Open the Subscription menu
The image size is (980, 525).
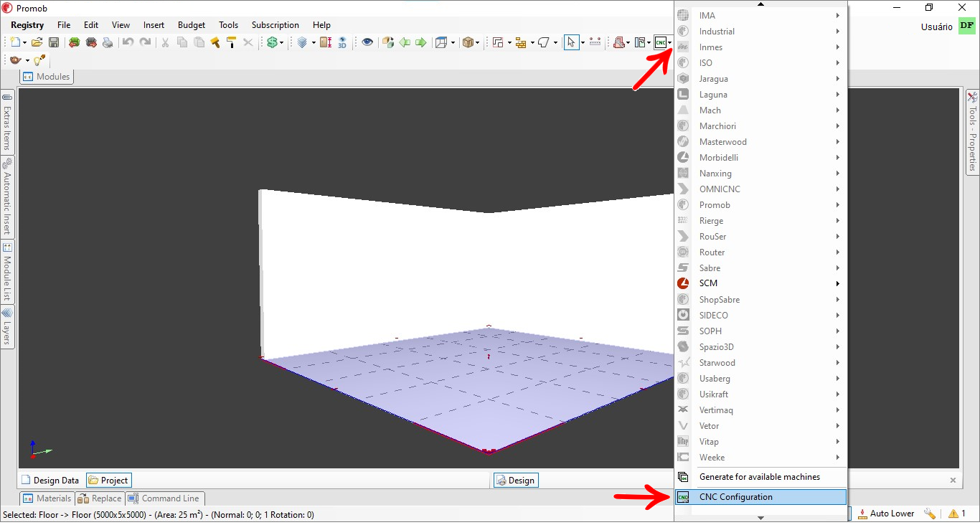(x=275, y=25)
